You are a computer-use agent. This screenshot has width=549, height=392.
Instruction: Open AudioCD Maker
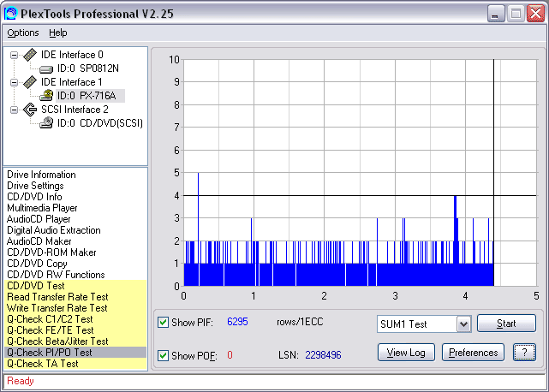click(x=39, y=241)
